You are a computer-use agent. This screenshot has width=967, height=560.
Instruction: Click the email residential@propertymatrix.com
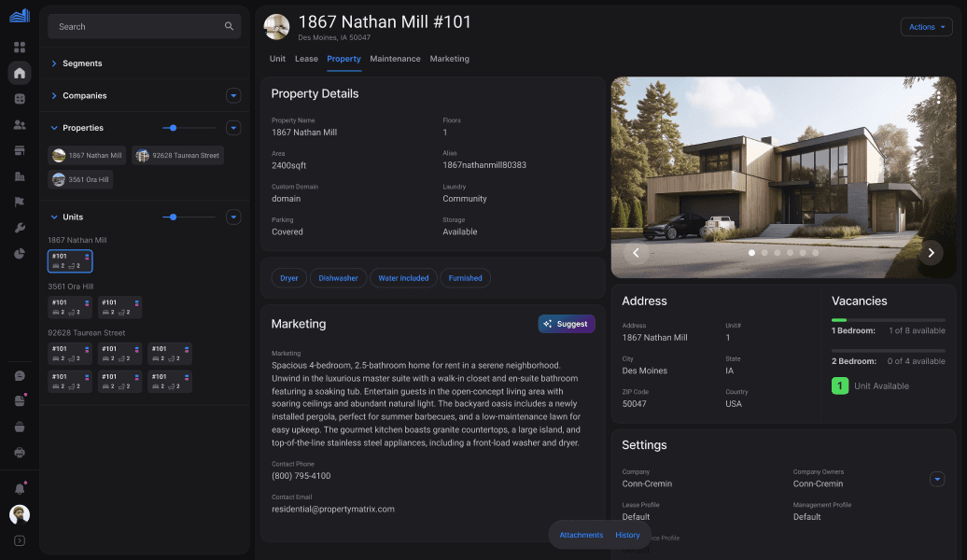point(333,509)
